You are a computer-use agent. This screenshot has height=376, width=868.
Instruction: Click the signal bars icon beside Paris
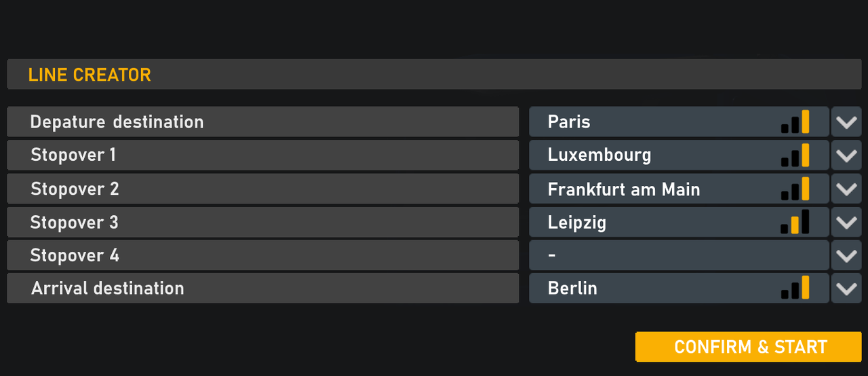point(795,122)
